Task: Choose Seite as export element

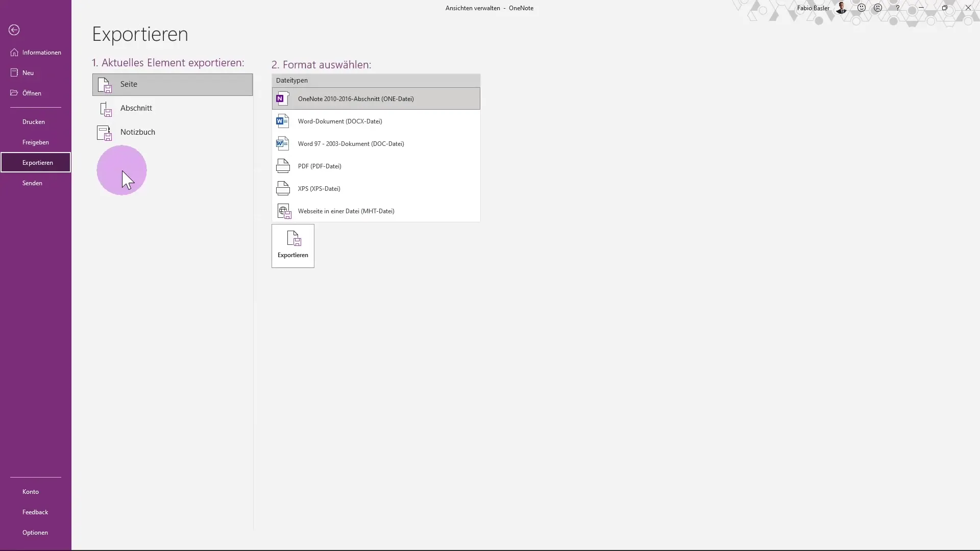Action: 173,85
